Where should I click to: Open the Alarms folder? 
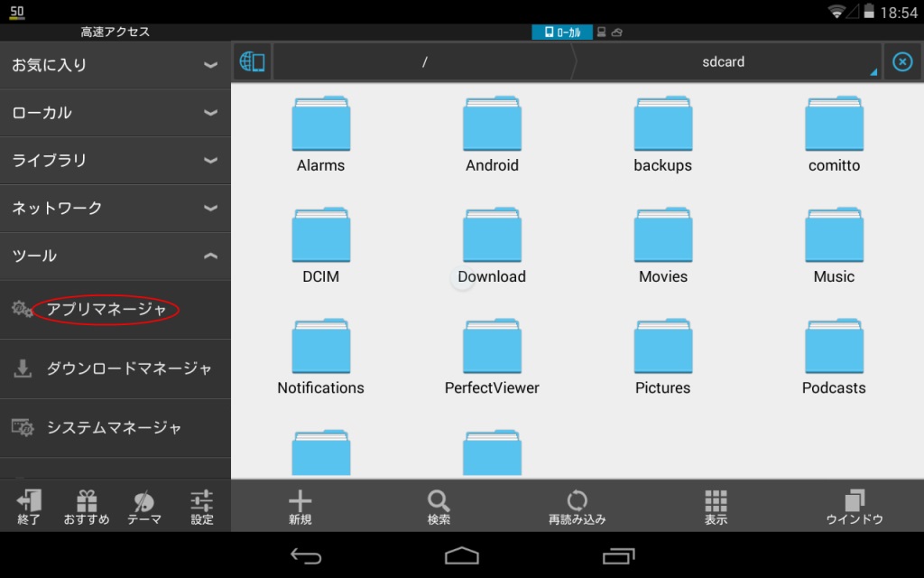[320, 135]
